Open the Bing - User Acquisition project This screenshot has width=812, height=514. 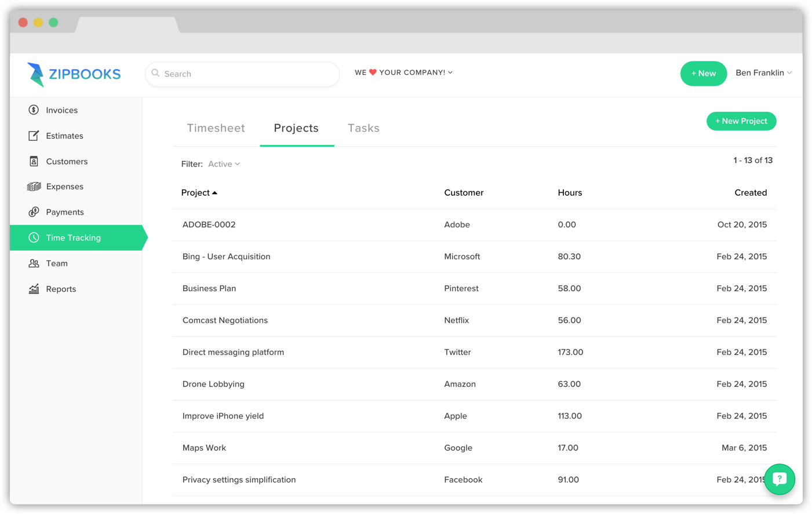[x=226, y=256]
